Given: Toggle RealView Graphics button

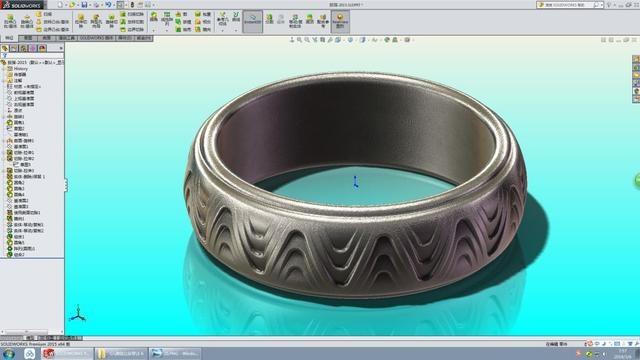Looking at the screenshot, I should click(340, 22).
